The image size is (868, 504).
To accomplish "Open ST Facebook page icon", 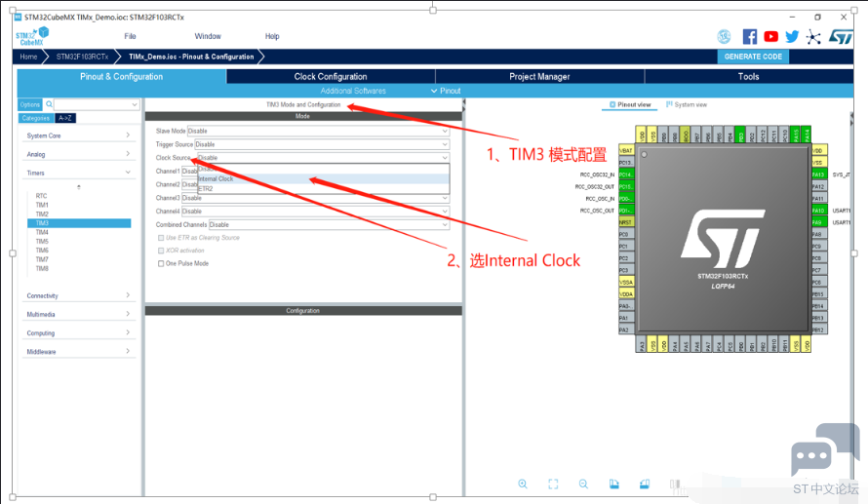I will (750, 37).
